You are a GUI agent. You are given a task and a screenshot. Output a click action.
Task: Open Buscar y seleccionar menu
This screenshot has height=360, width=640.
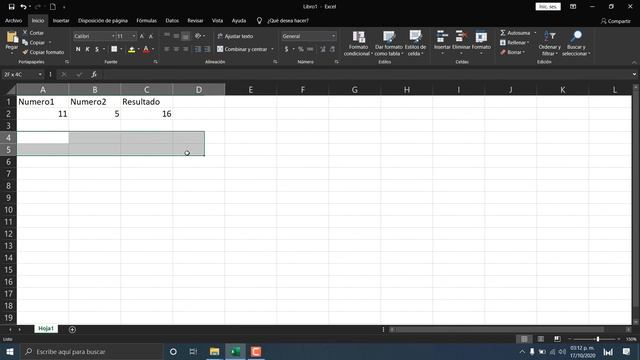click(x=576, y=43)
